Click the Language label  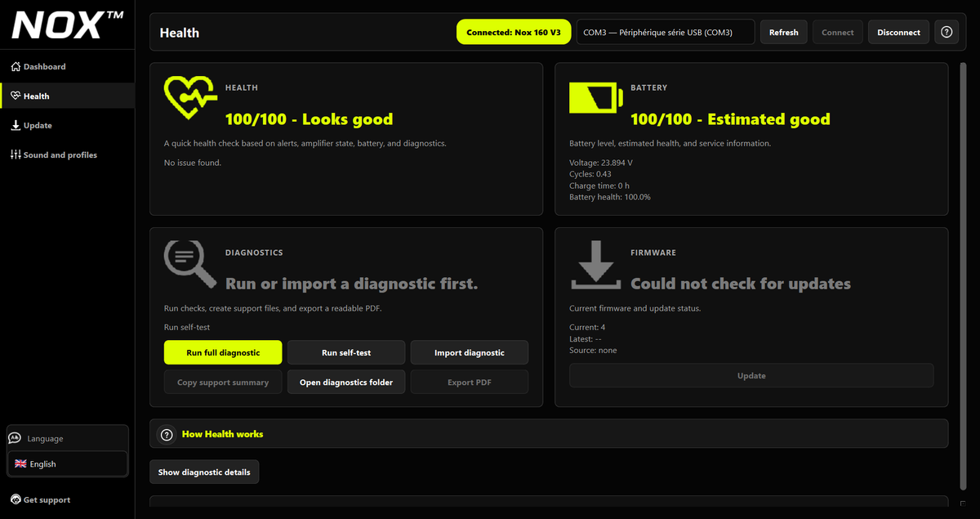coord(45,438)
